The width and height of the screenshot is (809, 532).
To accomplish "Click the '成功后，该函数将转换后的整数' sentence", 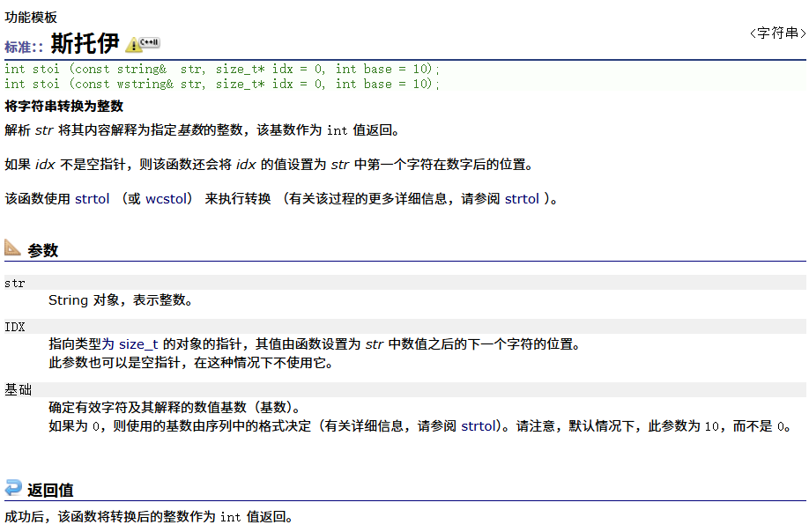I will (150, 516).
